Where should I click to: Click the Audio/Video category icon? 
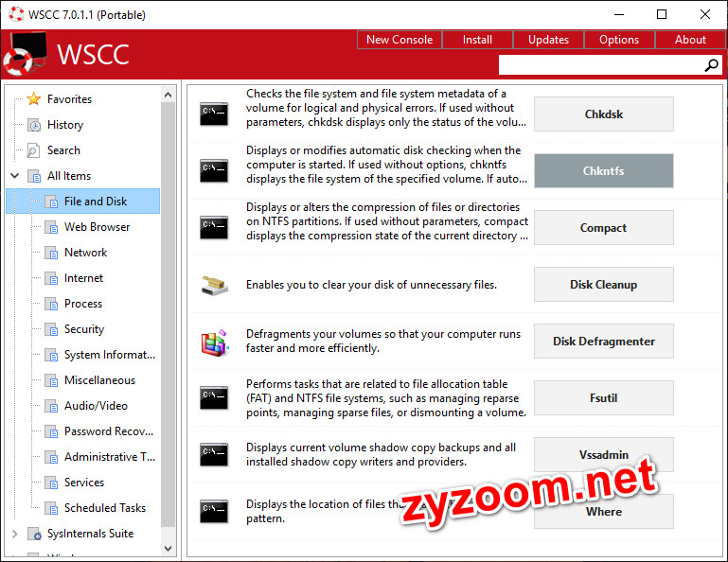[x=51, y=406]
